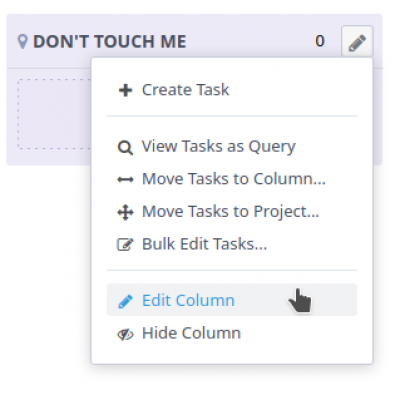Select Edit Column menu item
This screenshot has width=400, height=400.
[x=232, y=300]
